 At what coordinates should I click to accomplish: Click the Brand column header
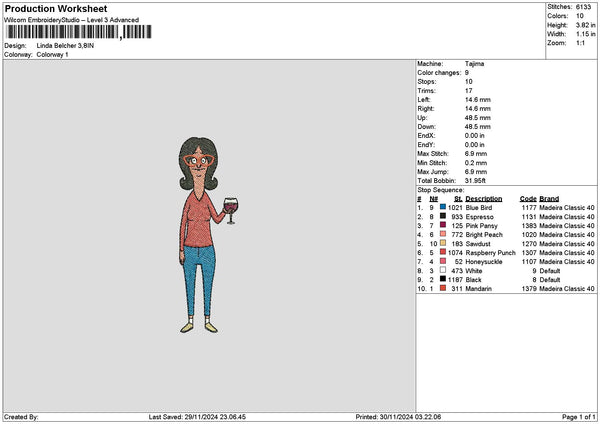coord(549,199)
